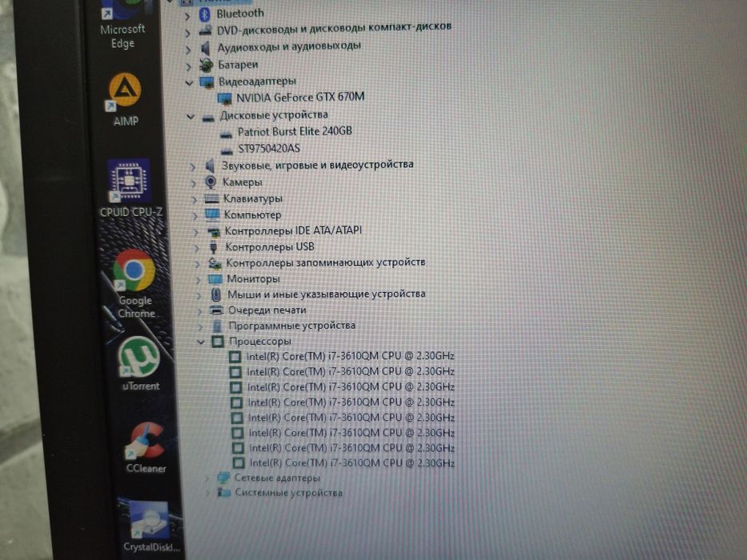The height and width of the screenshot is (560, 747).
Task: Select DVD-дисководы и дисководы компакт-дисков
Action: [x=334, y=29]
